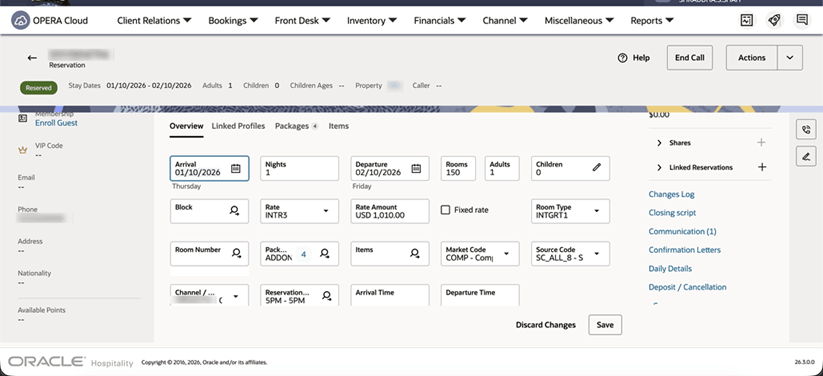Click the Rate Amount field
This screenshot has height=376, width=823.
click(390, 211)
